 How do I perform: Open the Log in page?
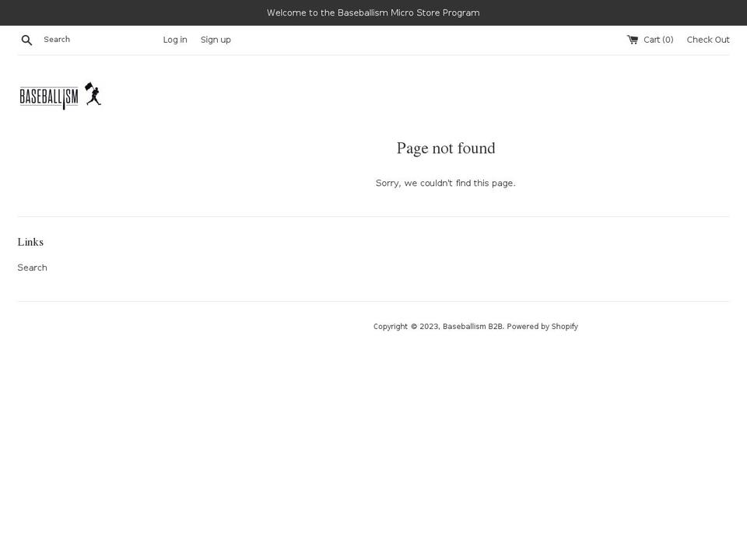click(x=175, y=40)
